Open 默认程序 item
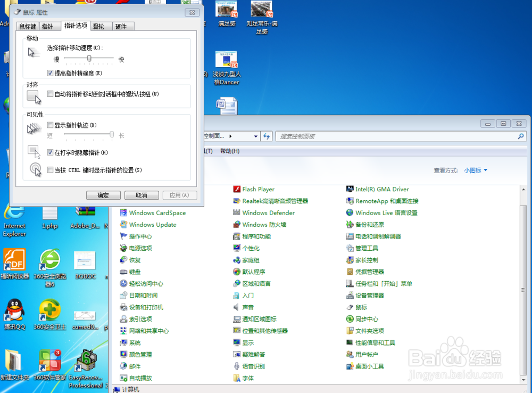Screen dimensions: 532x393 [x=249, y=272]
